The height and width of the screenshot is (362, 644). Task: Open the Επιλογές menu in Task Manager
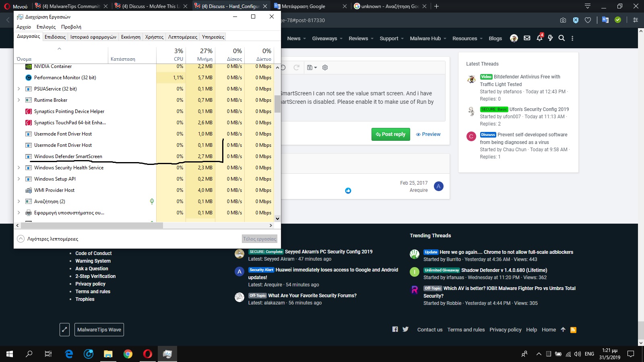(46, 27)
